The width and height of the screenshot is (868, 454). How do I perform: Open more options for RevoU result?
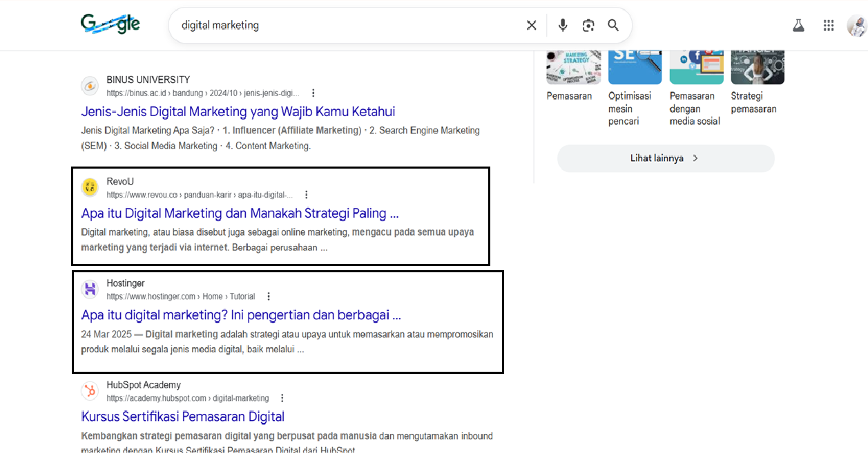pyautogui.click(x=307, y=195)
